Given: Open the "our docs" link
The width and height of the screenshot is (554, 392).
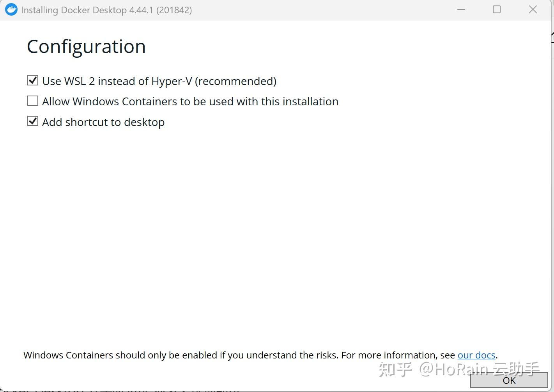Looking at the screenshot, I should pos(476,355).
